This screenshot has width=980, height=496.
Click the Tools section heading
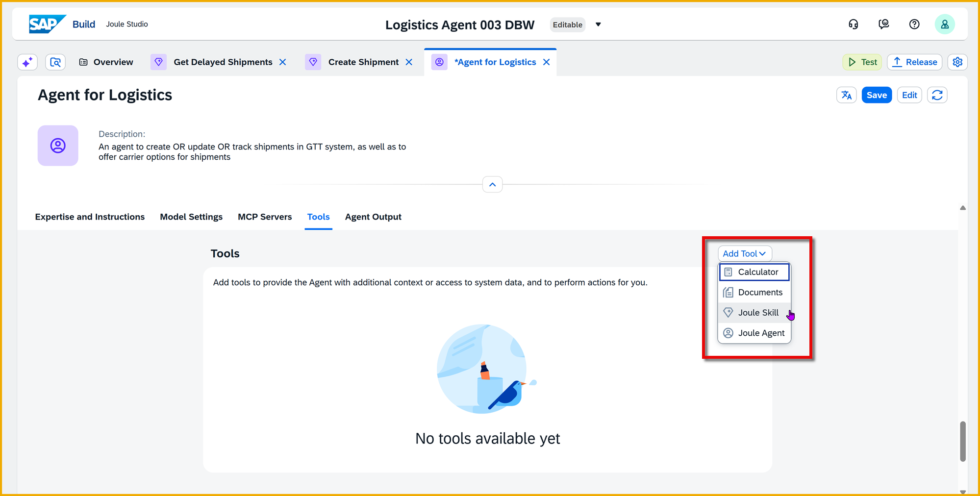click(x=225, y=253)
